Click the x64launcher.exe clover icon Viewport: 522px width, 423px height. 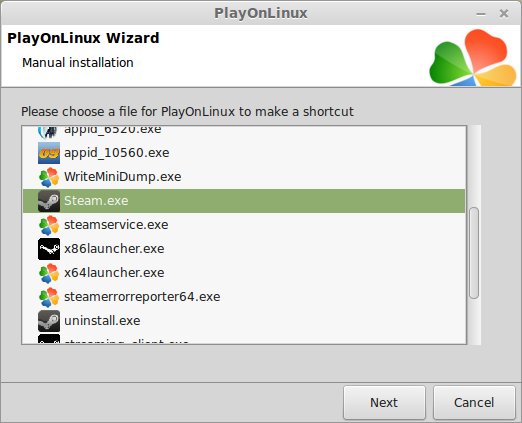pyautogui.click(x=49, y=273)
